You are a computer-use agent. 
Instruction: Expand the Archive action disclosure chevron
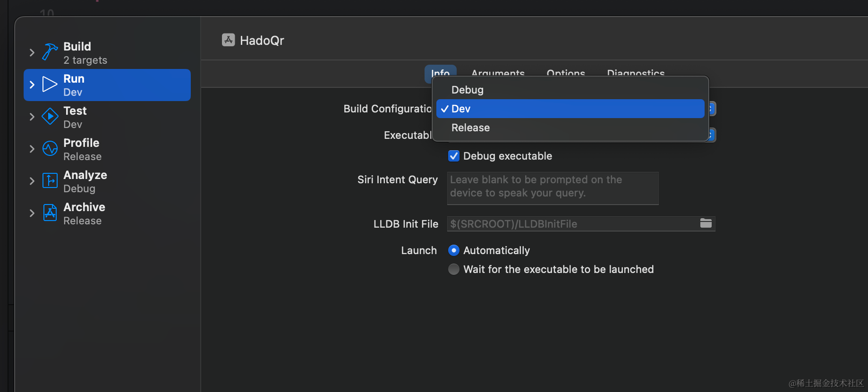(x=32, y=213)
